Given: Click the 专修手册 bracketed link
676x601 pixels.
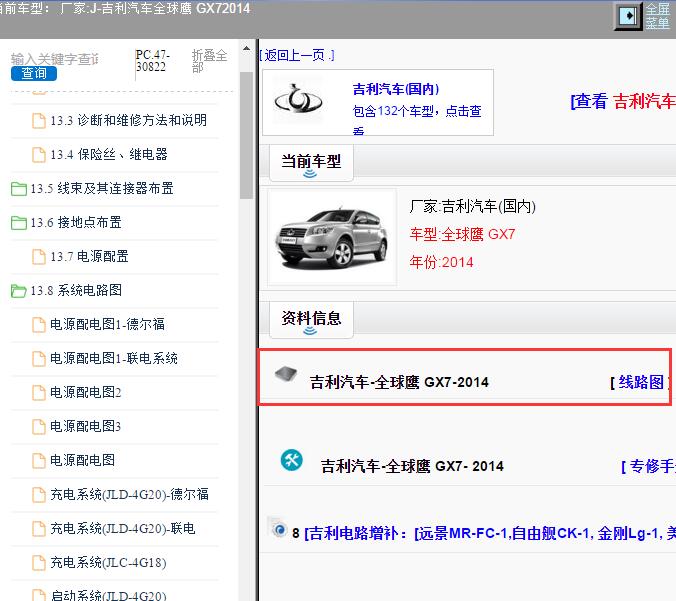Looking at the screenshot, I should click(648, 466).
